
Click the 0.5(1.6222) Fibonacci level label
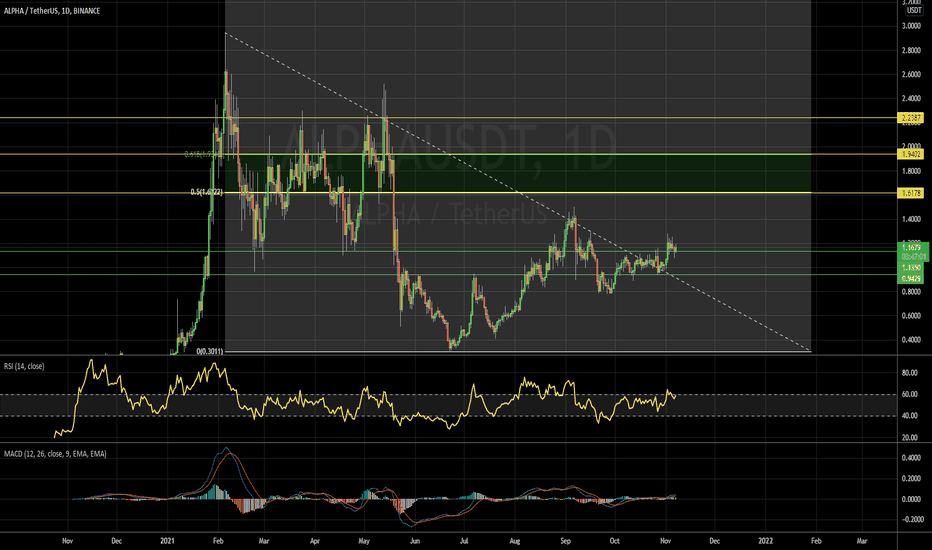[x=206, y=192]
